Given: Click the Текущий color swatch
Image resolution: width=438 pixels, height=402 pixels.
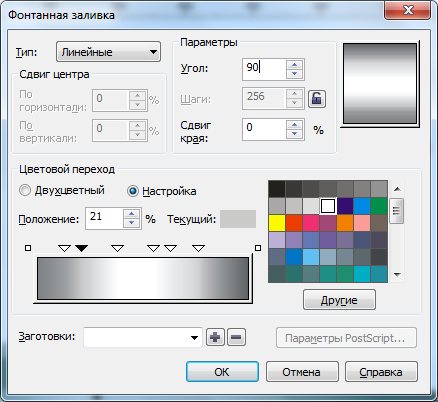Looking at the screenshot, I should pos(238,219).
